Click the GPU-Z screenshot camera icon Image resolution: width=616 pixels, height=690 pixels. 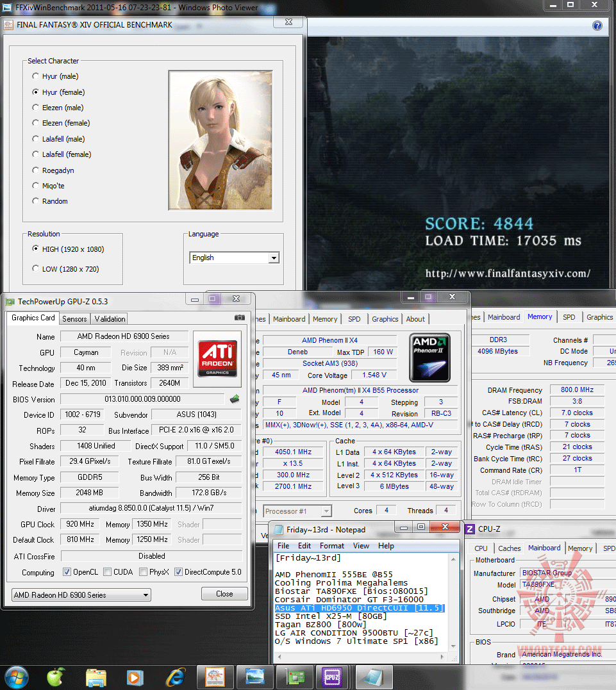(x=240, y=317)
